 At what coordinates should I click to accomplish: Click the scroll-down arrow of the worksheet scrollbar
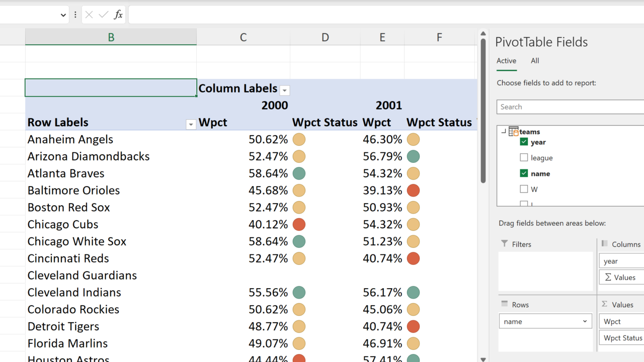pos(483,359)
